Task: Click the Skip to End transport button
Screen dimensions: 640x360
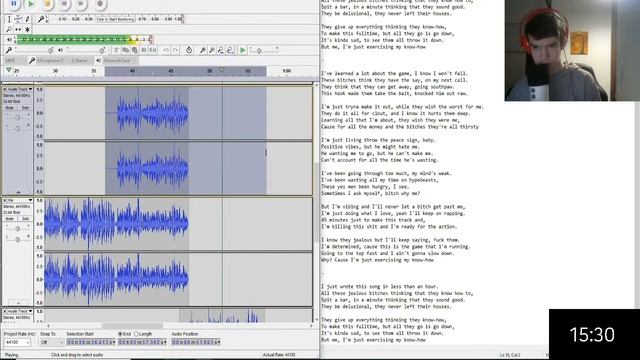Action: click(81, 4)
